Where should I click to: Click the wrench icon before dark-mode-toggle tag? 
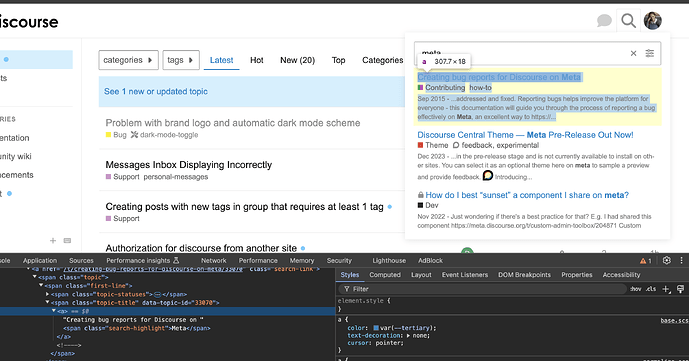(134, 135)
